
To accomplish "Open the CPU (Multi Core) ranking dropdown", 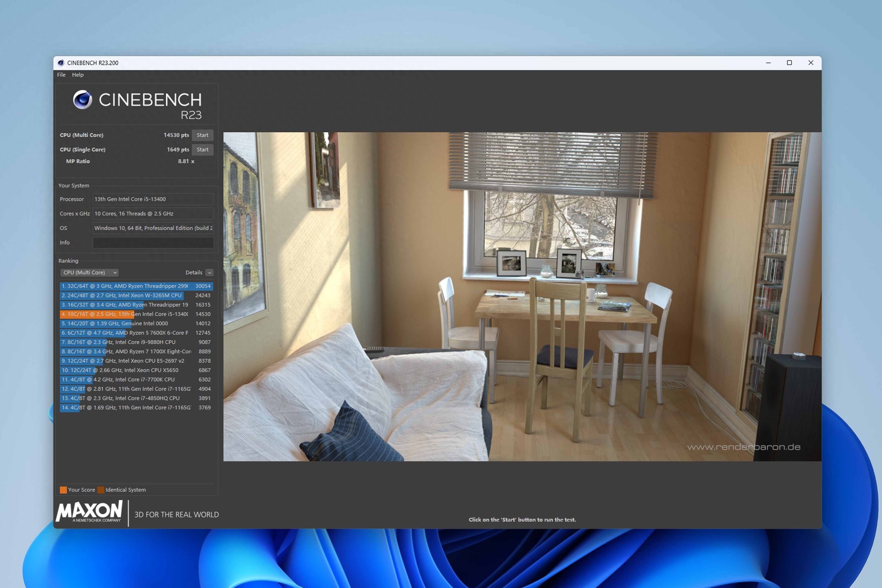I will 89,273.
